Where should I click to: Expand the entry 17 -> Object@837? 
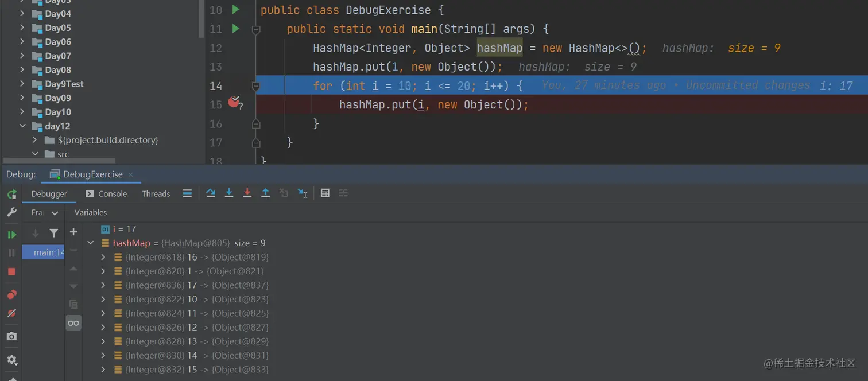(x=103, y=285)
